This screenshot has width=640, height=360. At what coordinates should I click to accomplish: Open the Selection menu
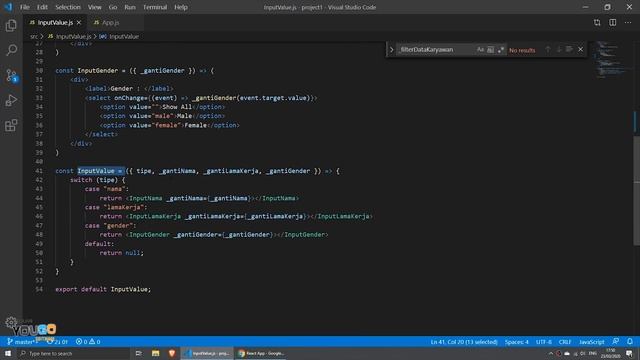tap(68, 7)
